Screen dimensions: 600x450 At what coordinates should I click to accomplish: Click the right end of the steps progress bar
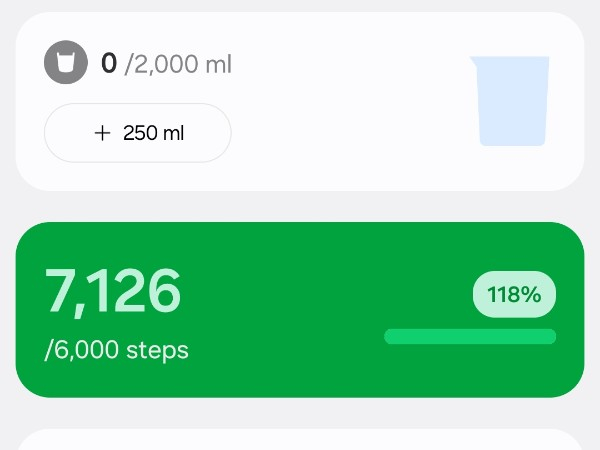click(550, 337)
